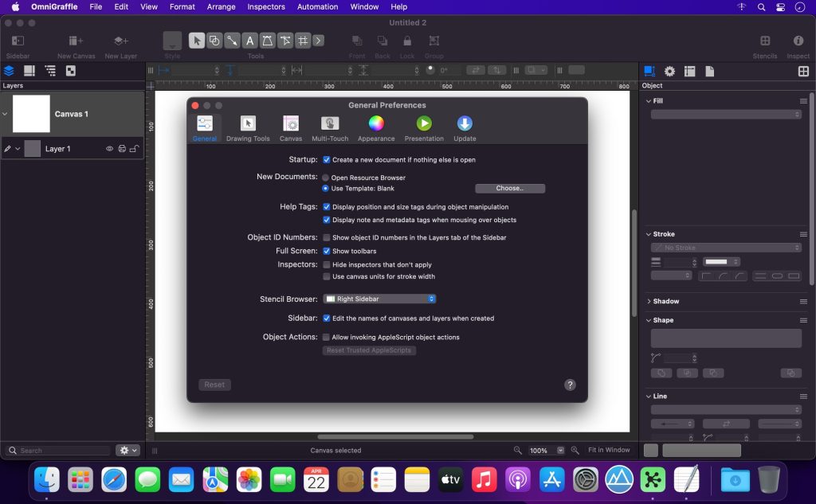Select the Open Resource Browser radio button
The height and width of the screenshot is (504, 816).
[326, 178]
